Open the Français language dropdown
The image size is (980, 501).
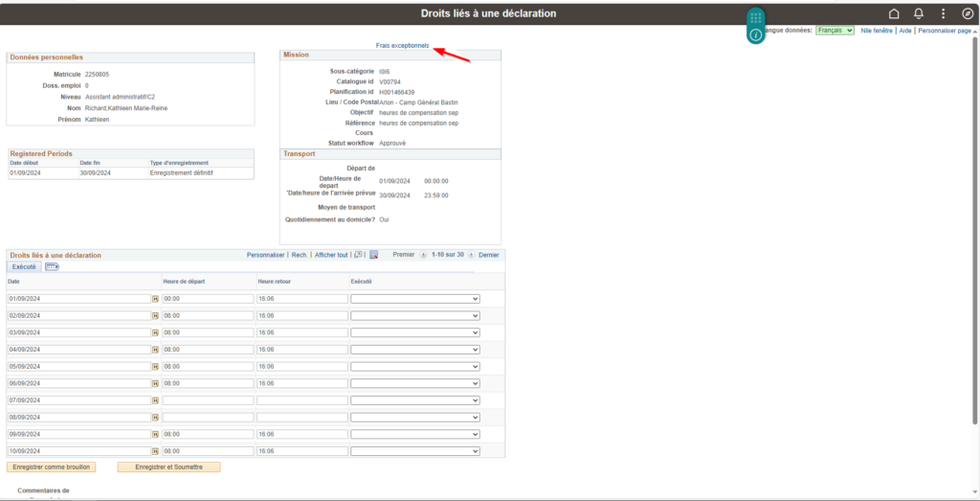tap(835, 31)
